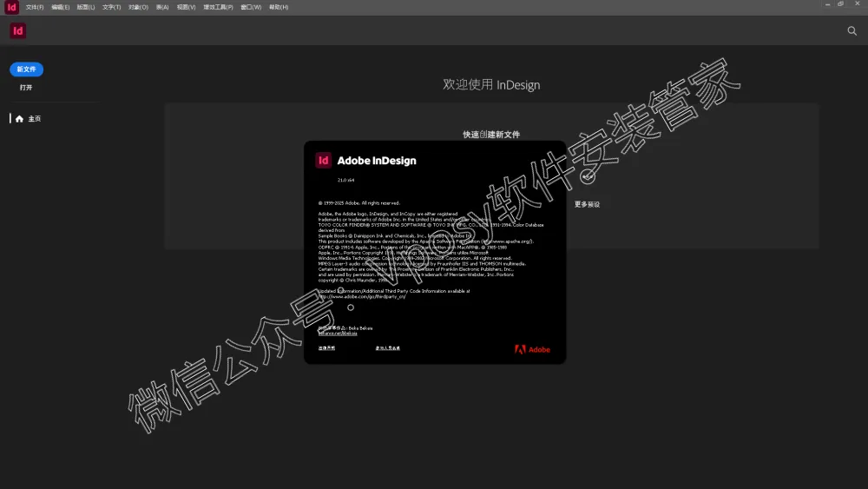Click the behance.net artist link

coord(332,333)
